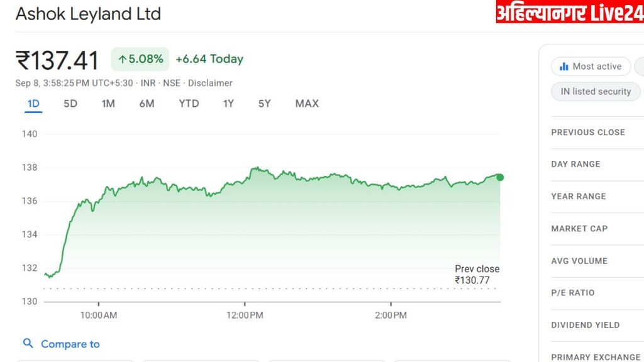Viewport: 644px width, 362px height.
Task: Click the Ashok Leyland Ltd title
Action: (88, 14)
